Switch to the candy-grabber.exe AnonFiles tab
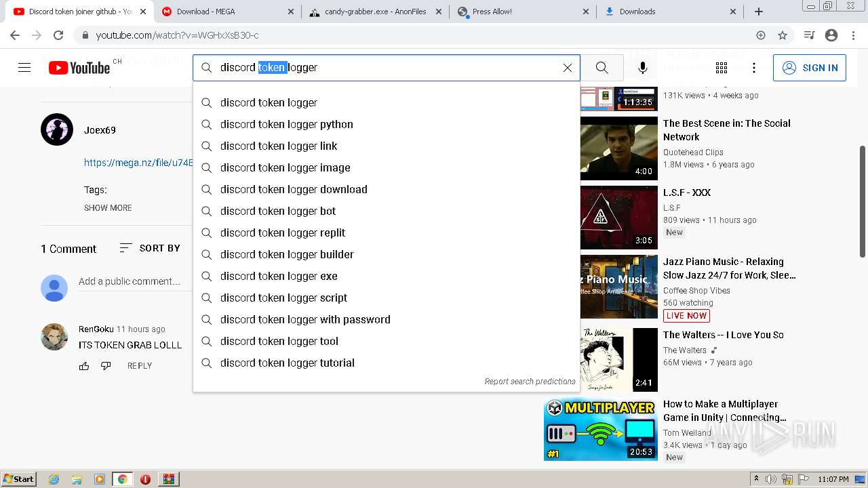This screenshot has height=488, width=868. pyautogui.click(x=376, y=12)
